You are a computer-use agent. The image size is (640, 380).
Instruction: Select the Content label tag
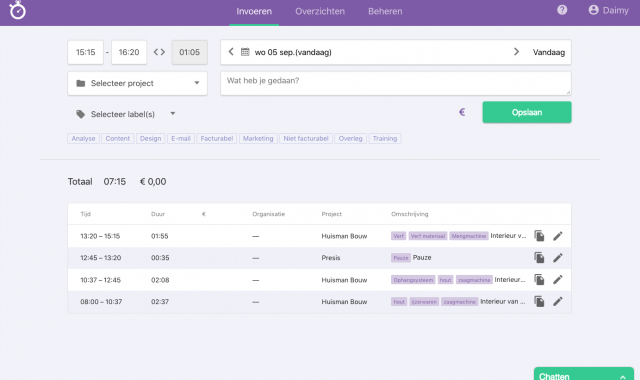(118, 138)
